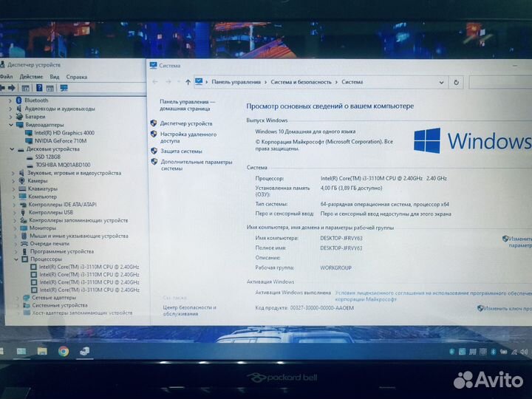The height and width of the screenshot is (399, 532).
Task: Click the Device Manager taskbar icon
Action: click(x=84, y=351)
